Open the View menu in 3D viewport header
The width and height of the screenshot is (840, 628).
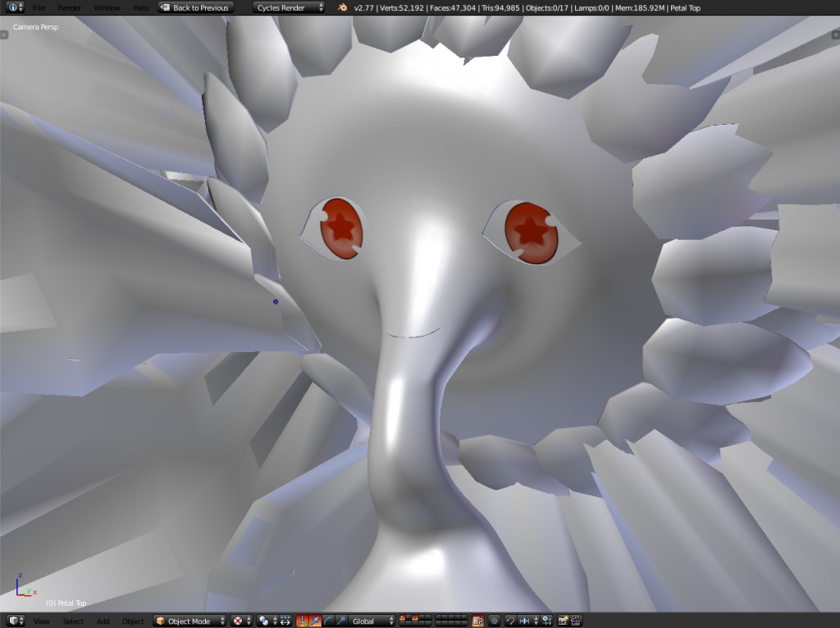41,621
